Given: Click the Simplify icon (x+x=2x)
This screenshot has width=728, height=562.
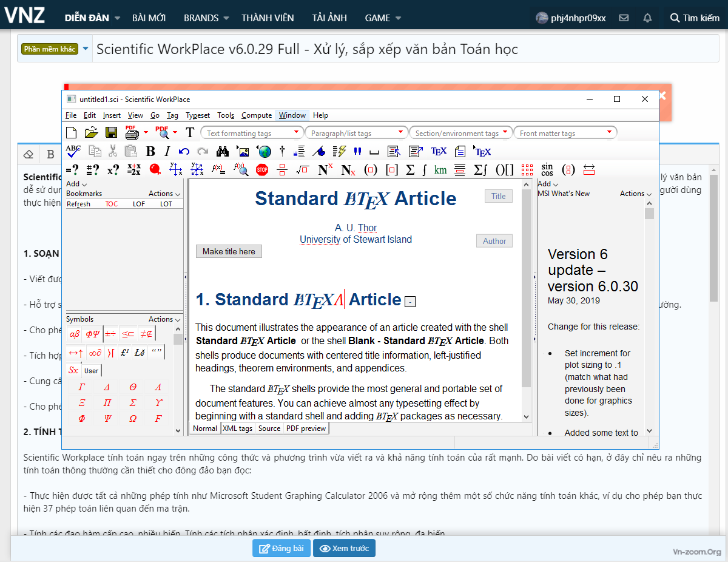Looking at the screenshot, I should click(x=134, y=170).
